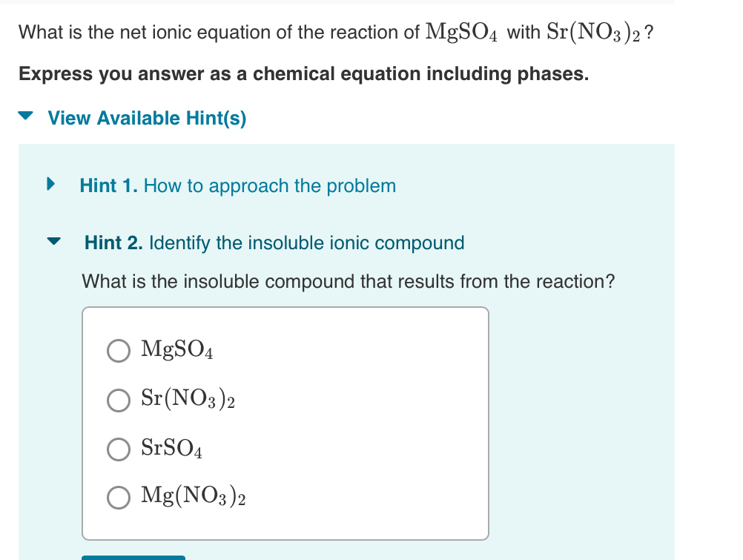743x560 pixels.
Task: Click Hint 1: How to approach the problem
Action: click(238, 185)
